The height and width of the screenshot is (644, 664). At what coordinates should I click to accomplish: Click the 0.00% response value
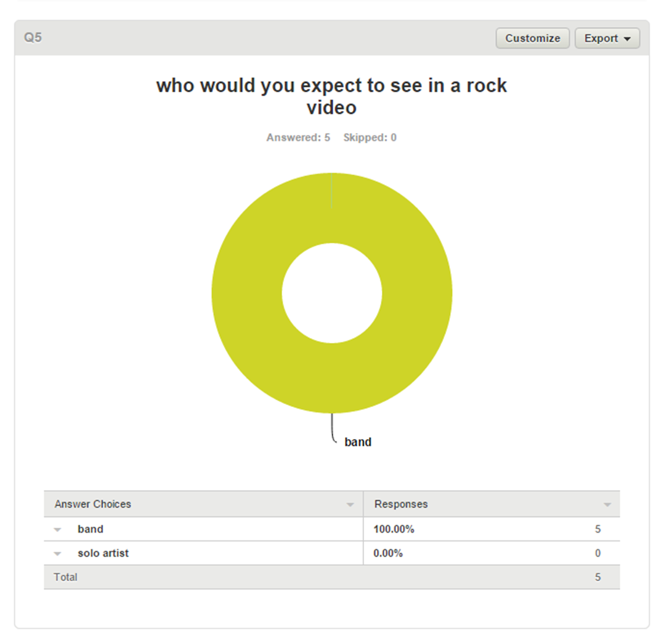[x=388, y=553]
